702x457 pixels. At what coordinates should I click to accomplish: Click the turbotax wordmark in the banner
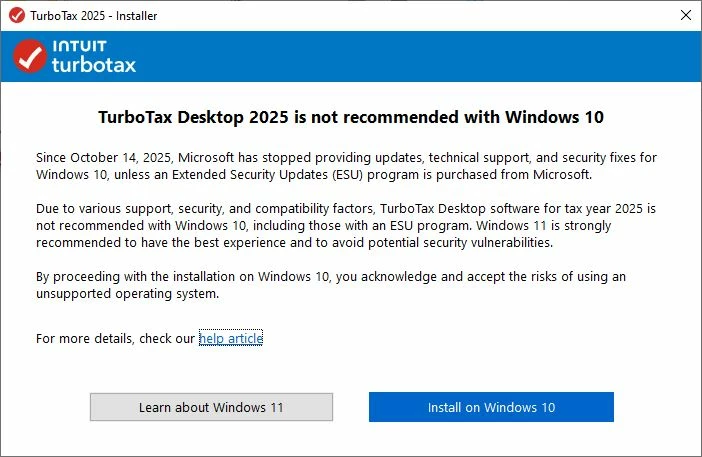point(94,65)
